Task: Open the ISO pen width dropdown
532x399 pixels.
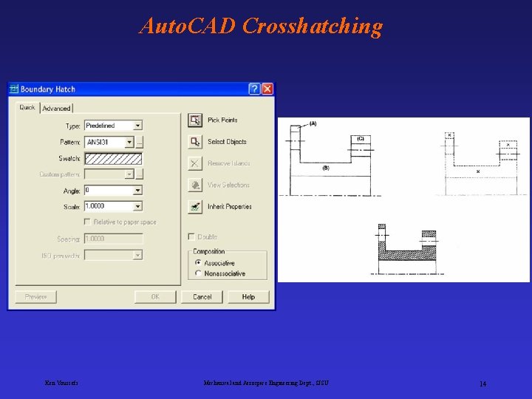Action: (x=137, y=255)
